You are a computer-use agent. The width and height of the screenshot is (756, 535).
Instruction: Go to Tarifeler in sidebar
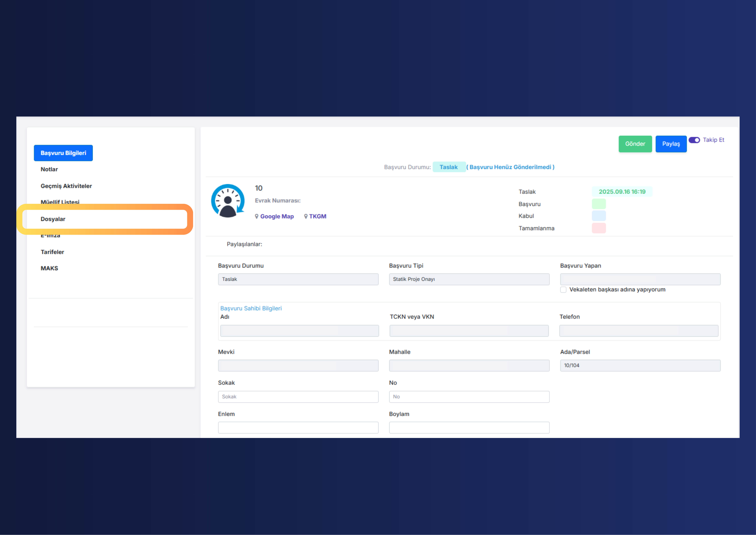[52, 252]
